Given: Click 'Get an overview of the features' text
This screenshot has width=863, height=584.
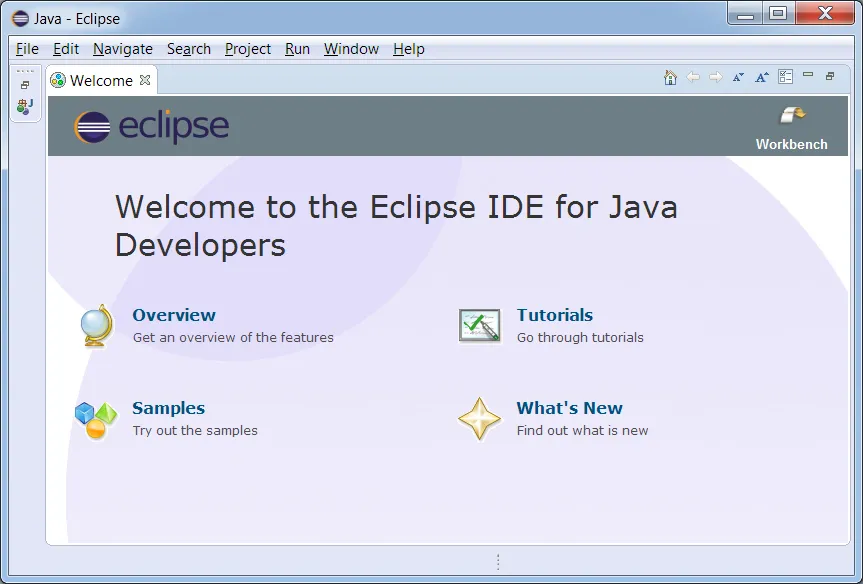Looking at the screenshot, I should (x=233, y=337).
